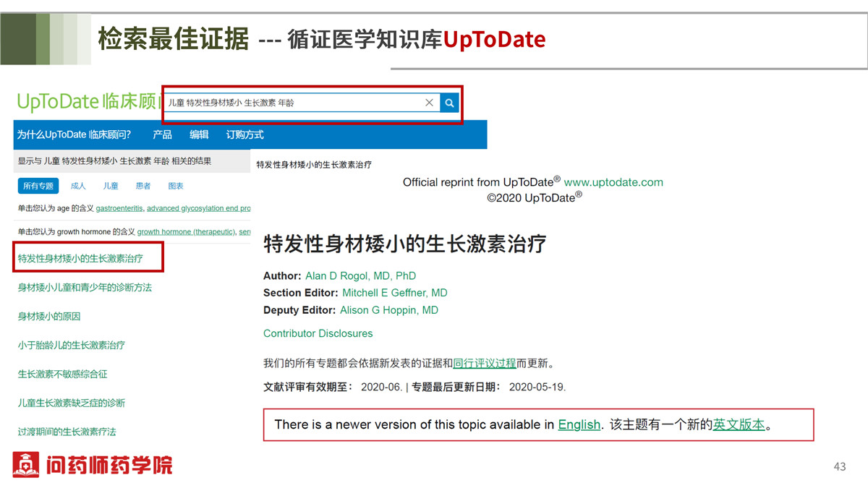
Task: Click section editor Mitchell E Geffner link
Action: point(395,293)
